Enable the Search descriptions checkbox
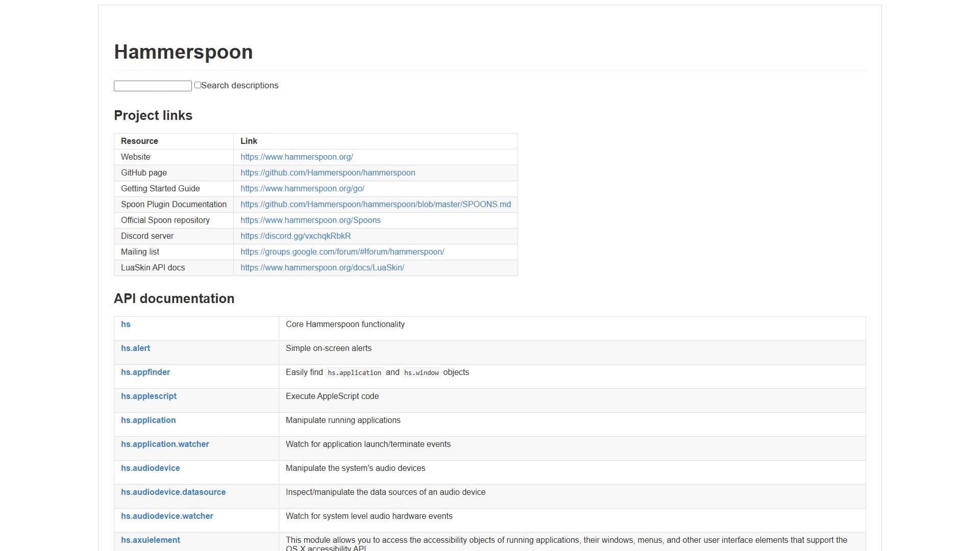 198,85
